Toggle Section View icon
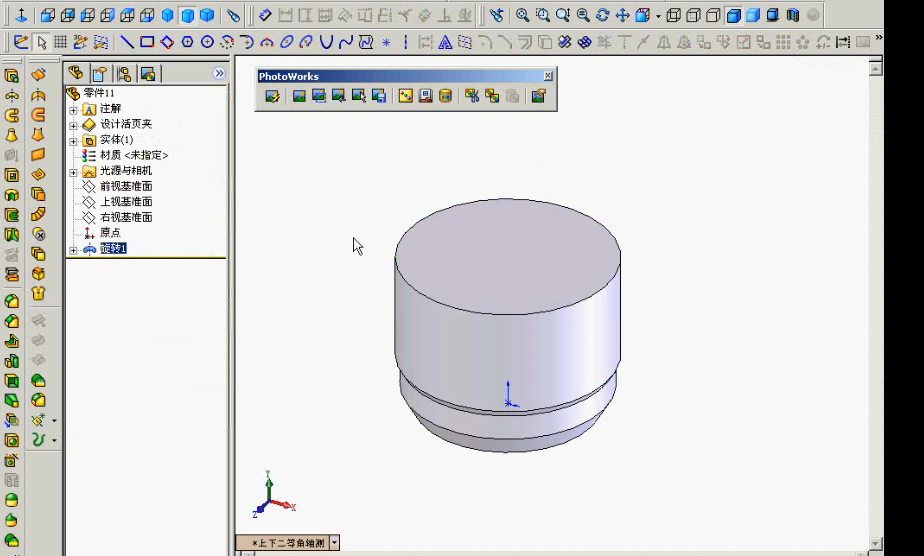The image size is (924, 556). (793, 15)
